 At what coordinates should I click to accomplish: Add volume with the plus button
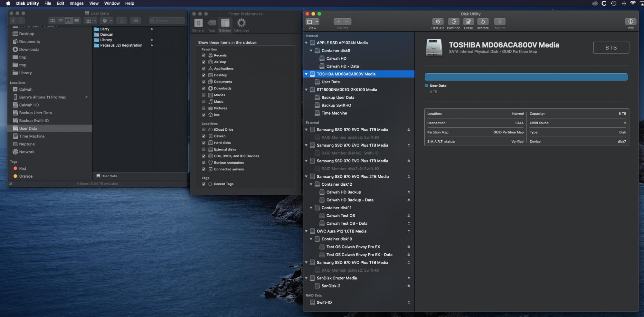(338, 22)
